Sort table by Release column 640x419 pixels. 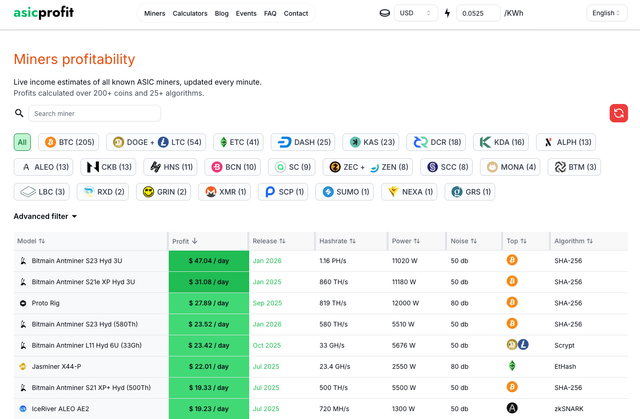click(x=269, y=241)
